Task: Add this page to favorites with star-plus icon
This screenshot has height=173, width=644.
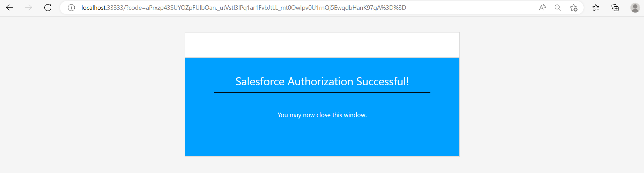Action: [x=573, y=8]
